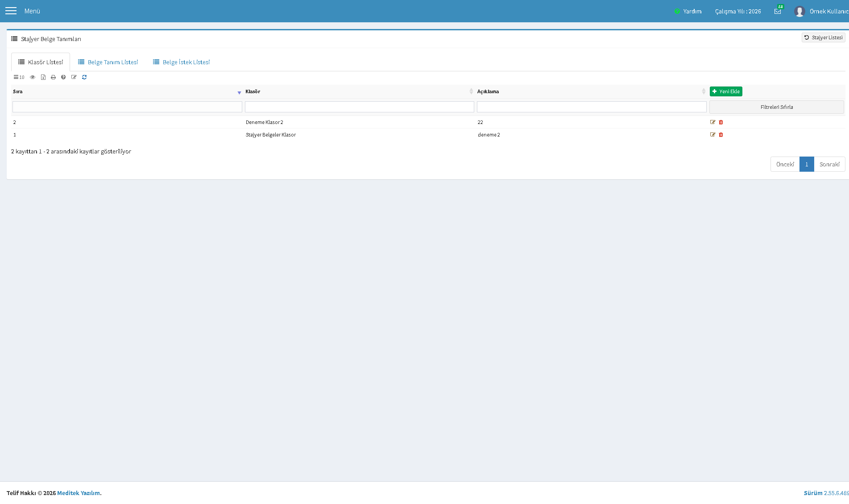Viewport: 849px width, 504px height.
Task: Open the hamburger Menü icon
Action: point(11,11)
